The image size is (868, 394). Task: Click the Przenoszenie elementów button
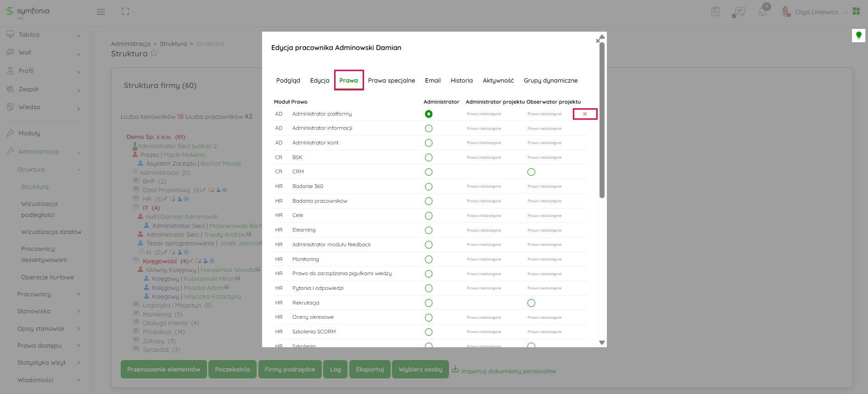[163, 369]
